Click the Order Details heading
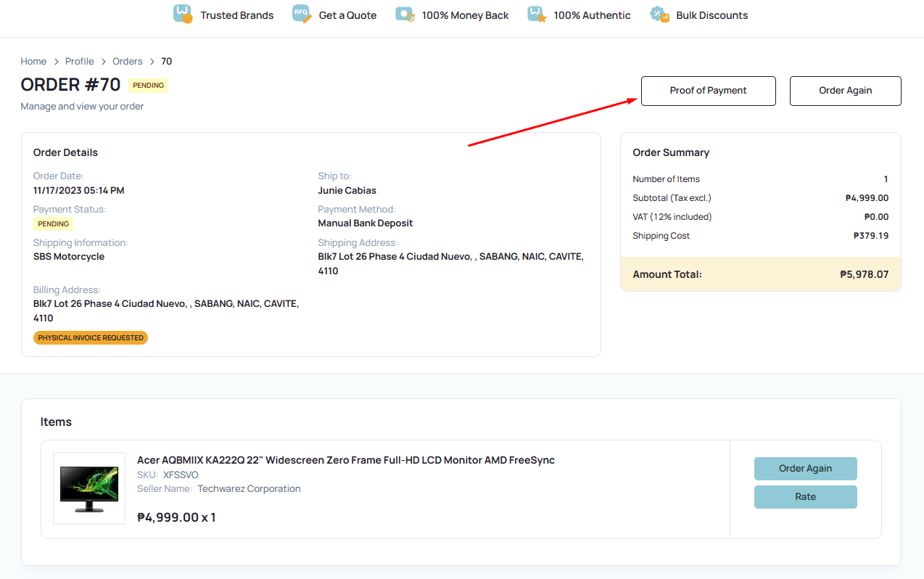Image resolution: width=924 pixels, height=579 pixels. point(65,153)
